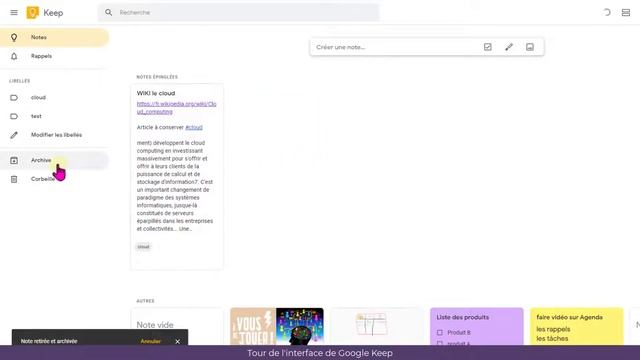Screen dimensions: 640x360
Task: Click the Notes lightbulb icon
Action: pos(14,38)
